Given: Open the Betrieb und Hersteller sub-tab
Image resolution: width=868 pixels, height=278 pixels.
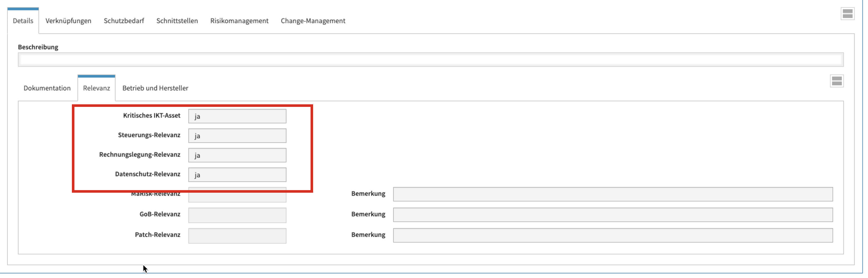Looking at the screenshot, I should click(155, 88).
